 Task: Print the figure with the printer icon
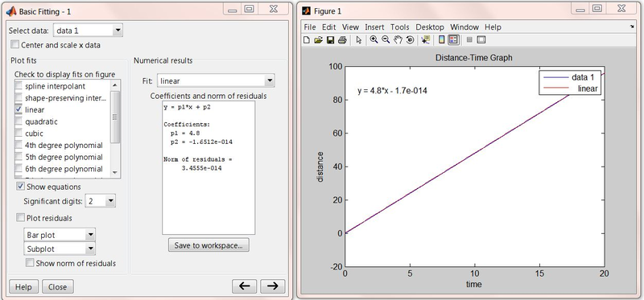[x=341, y=39]
